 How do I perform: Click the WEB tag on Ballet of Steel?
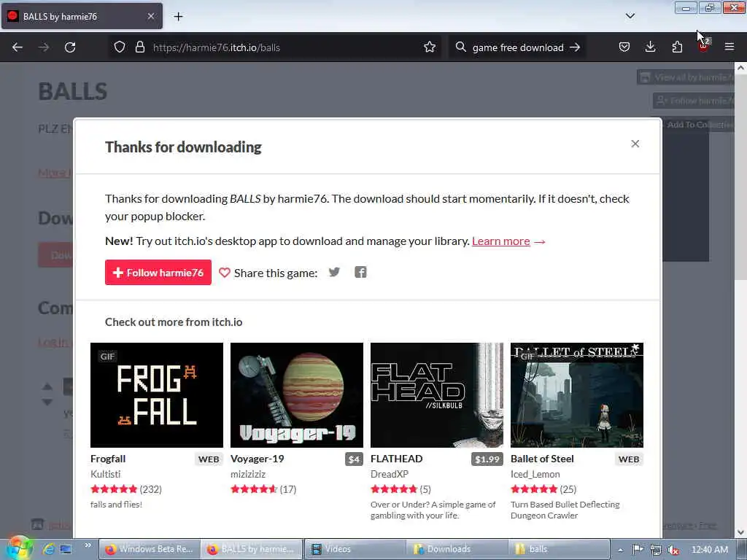(x=629, y=459)
